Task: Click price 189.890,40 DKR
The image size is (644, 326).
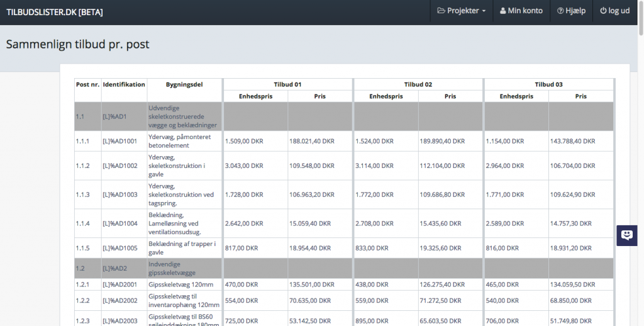Action: point(442,141)
